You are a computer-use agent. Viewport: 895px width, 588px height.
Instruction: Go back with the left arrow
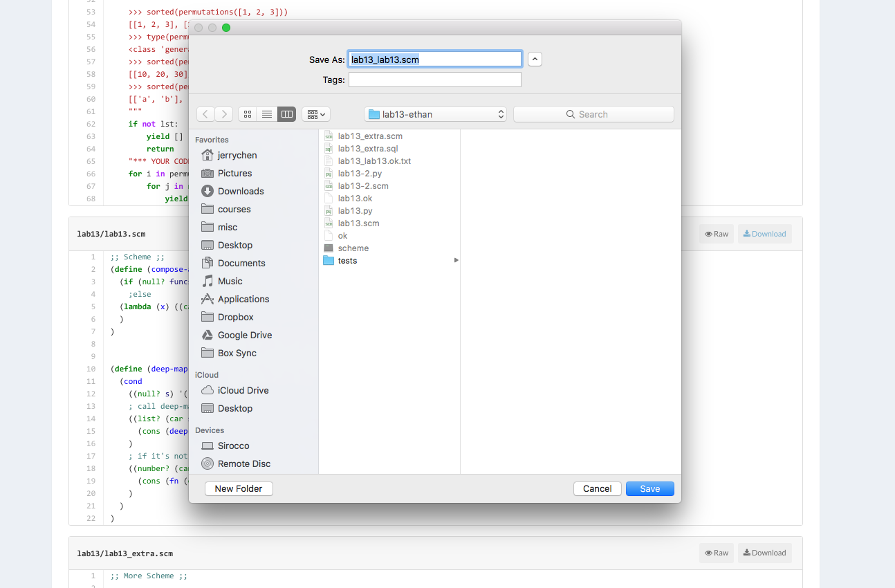[205, 114]
